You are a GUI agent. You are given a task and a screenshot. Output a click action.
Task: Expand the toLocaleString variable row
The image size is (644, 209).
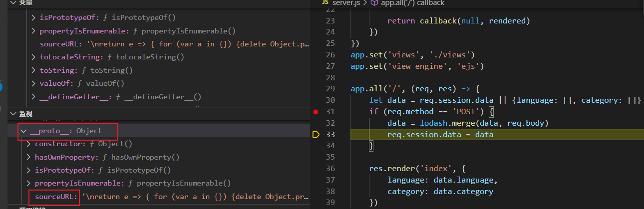33,57
